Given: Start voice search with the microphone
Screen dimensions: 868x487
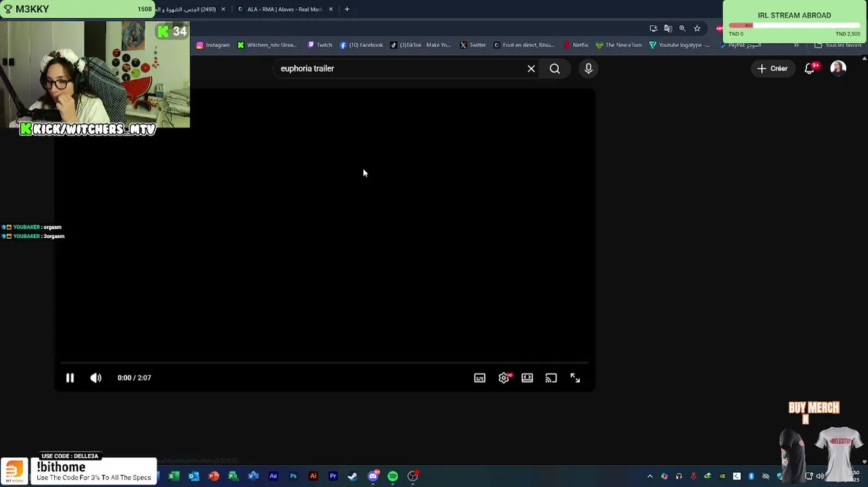Looking at the screenshot, I should pos(589,68).
